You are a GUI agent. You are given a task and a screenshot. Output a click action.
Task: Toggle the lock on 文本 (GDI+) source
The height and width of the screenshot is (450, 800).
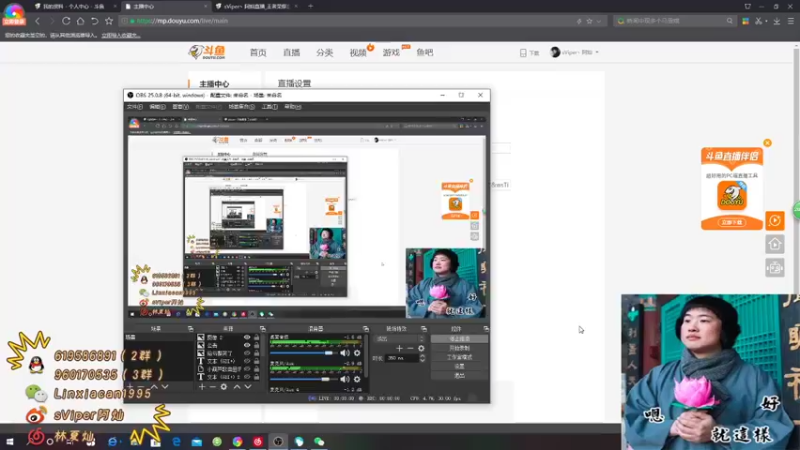pos(257,361)
